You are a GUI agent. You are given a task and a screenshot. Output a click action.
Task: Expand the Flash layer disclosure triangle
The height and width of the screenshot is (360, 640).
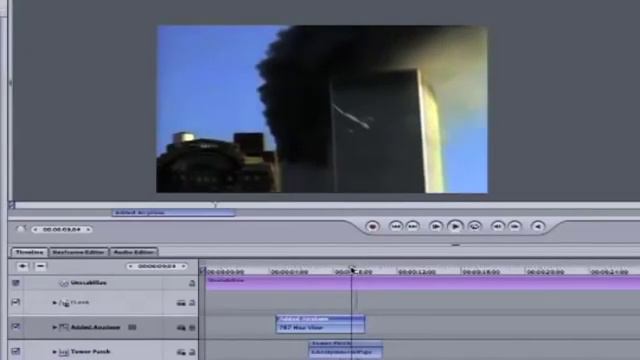tap(54, 303)
